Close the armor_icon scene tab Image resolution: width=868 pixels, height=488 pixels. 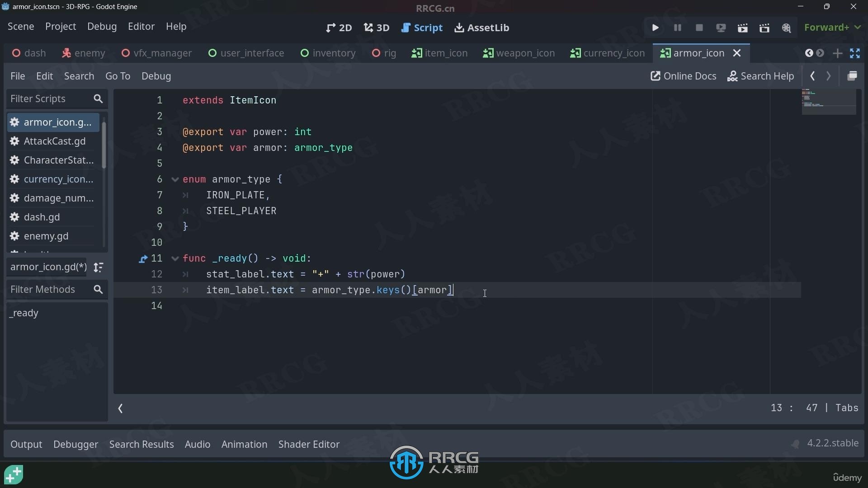737,53
